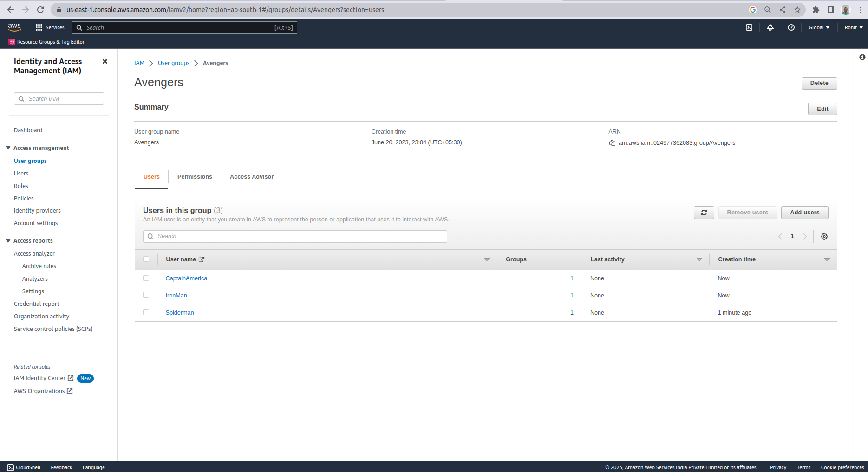Image resolution: width=868 pixels, height=472 pixels.
Task: Open Dashboard in the IAM sidebar
Action: tap(28, 130)
